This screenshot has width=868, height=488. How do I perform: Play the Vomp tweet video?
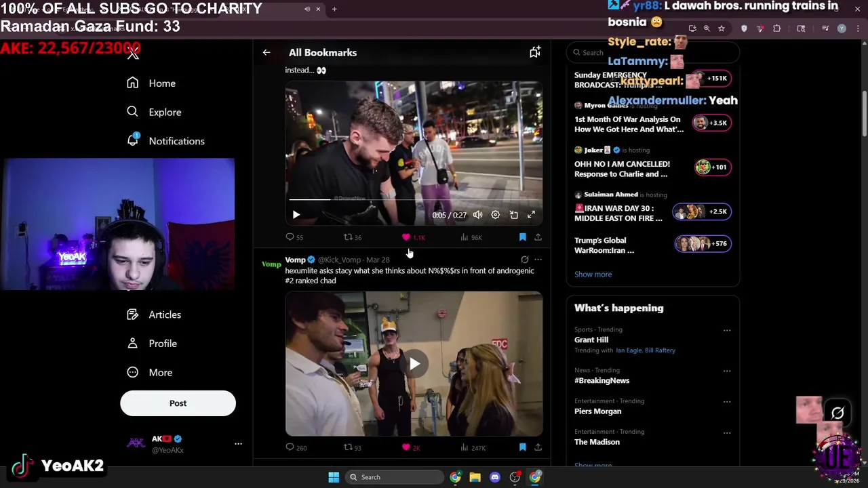[x=414, y=364]
